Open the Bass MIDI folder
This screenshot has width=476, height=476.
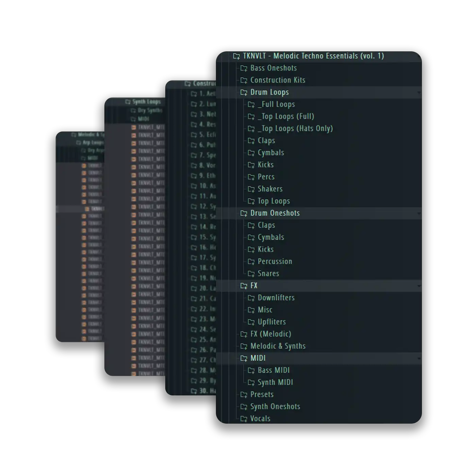coord(273,370)
